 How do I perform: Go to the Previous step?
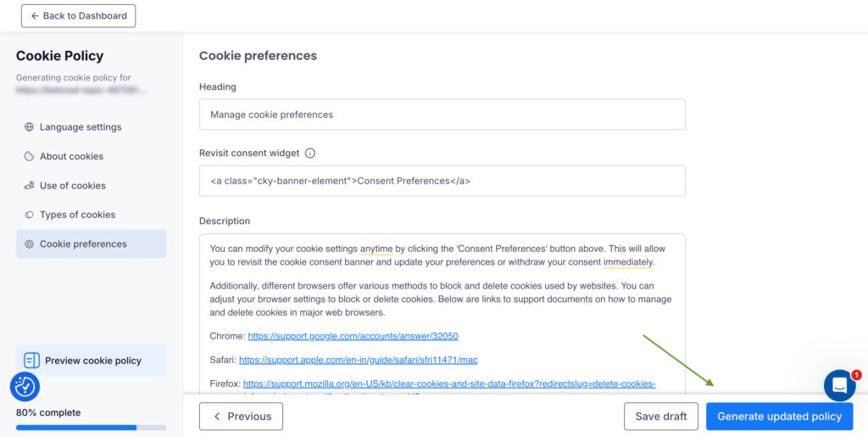tap(241, 417)
